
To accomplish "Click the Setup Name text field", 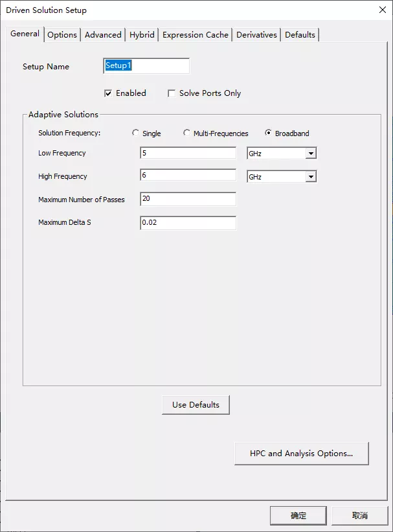I will [x=146, y=66].
